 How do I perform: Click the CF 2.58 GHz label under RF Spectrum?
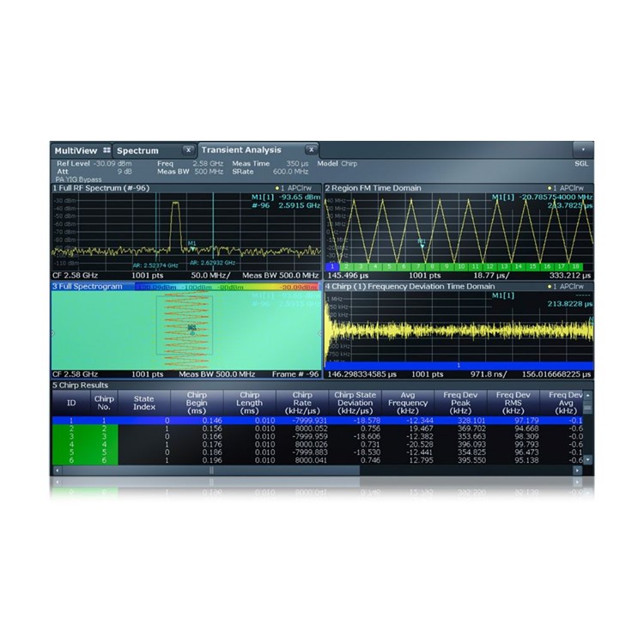click(75, 275)
